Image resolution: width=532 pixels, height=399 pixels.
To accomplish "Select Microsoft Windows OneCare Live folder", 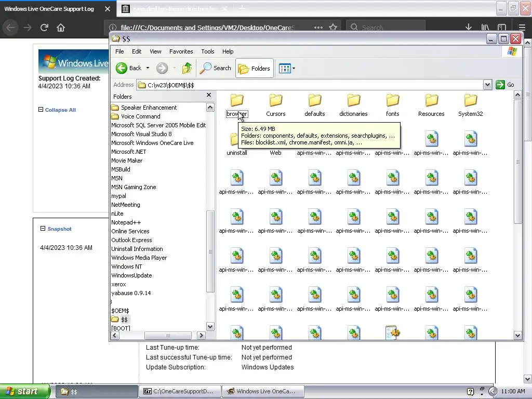I will 152,143.
